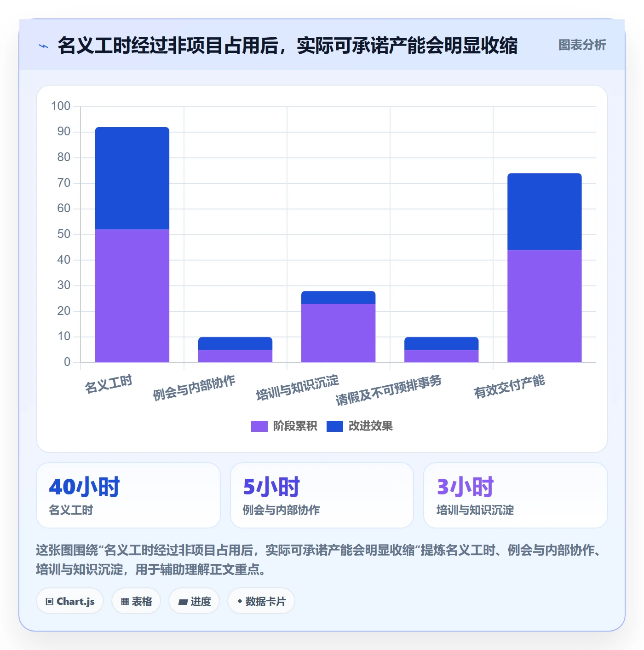Click the 进度 tag chip
The width and height of the screenshot is (644, 650).
194,601
